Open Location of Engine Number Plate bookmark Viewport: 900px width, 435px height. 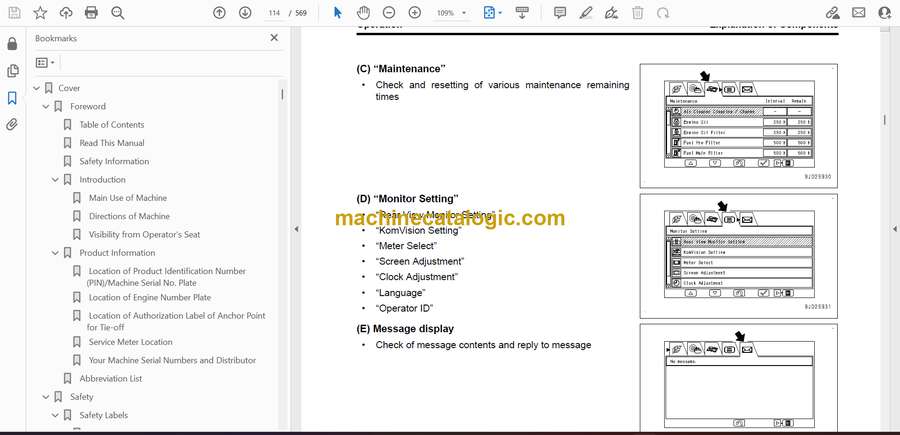[x=150, y=297]
